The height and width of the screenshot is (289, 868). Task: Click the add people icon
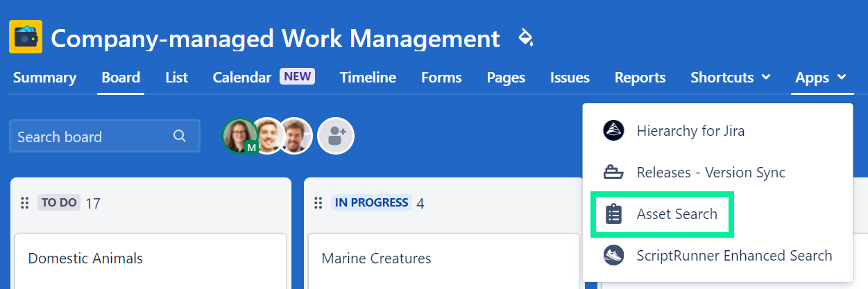(x=336, y=136)
